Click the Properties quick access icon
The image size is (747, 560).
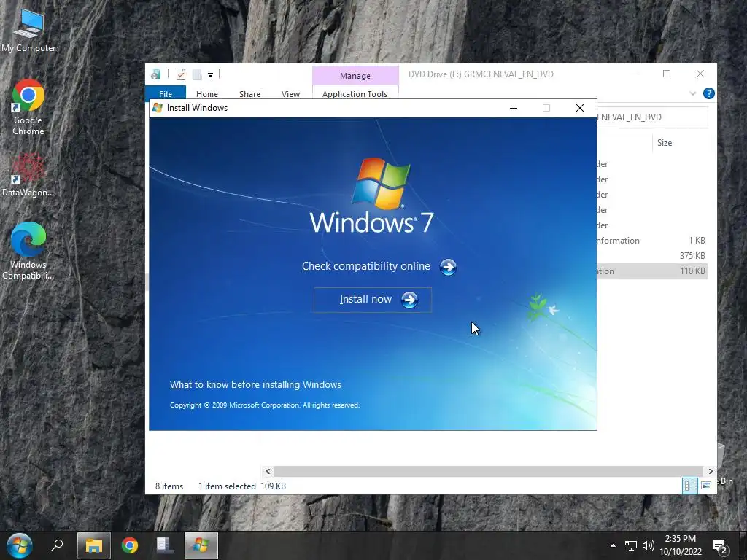click(181, 74)
